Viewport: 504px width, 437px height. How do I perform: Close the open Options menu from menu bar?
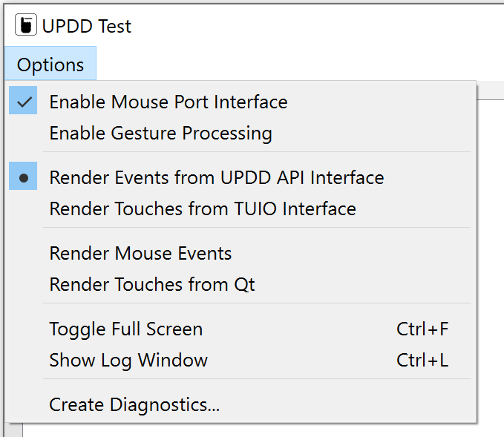(50, 63)
